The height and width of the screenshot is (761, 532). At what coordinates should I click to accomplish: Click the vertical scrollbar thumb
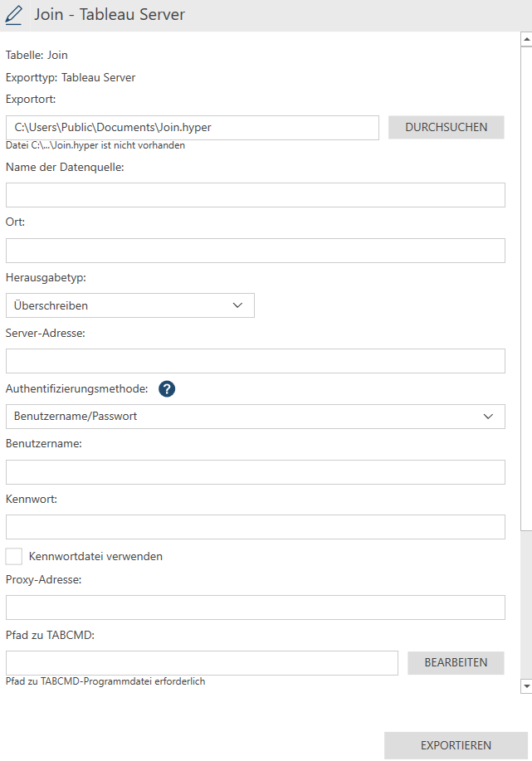tap(525, 282)
